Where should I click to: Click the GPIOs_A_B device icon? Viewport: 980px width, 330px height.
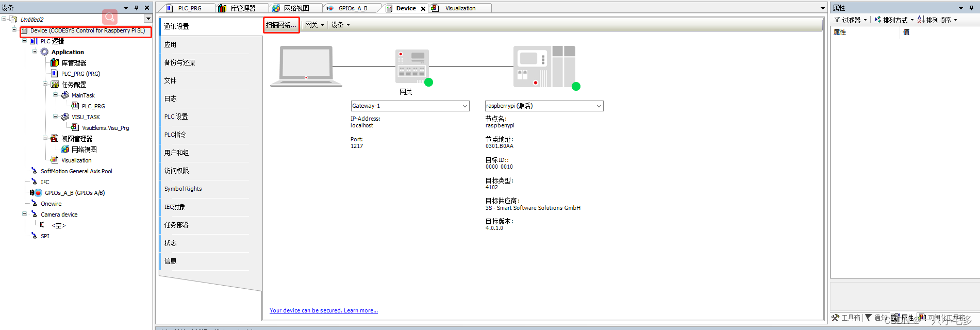tap(36, 193)
